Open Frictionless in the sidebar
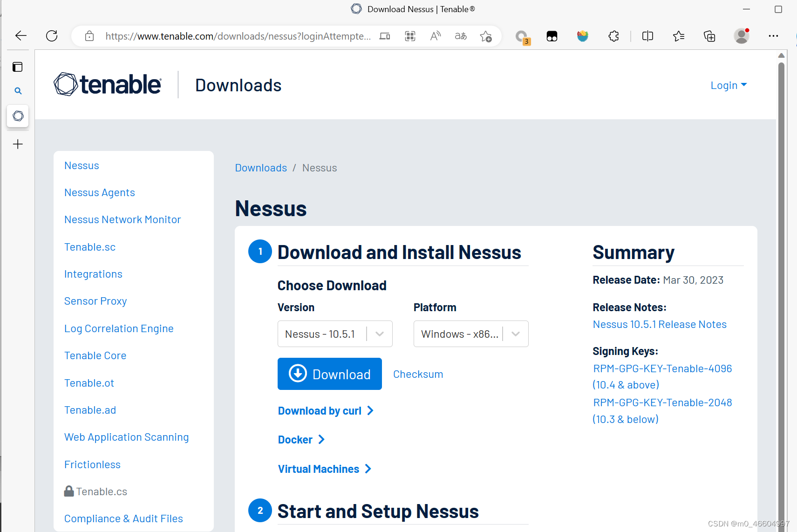This screenshot has width=797, height=532. point(92,465)
